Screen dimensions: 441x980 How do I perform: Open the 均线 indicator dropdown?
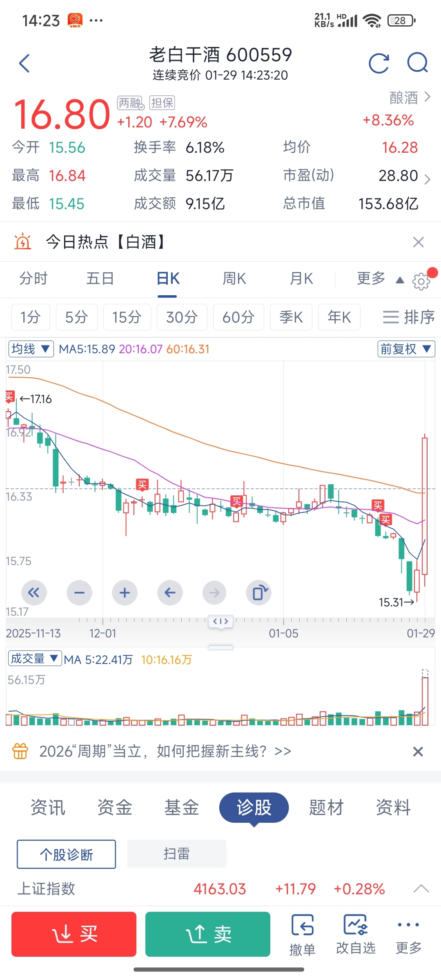[31, 349]
